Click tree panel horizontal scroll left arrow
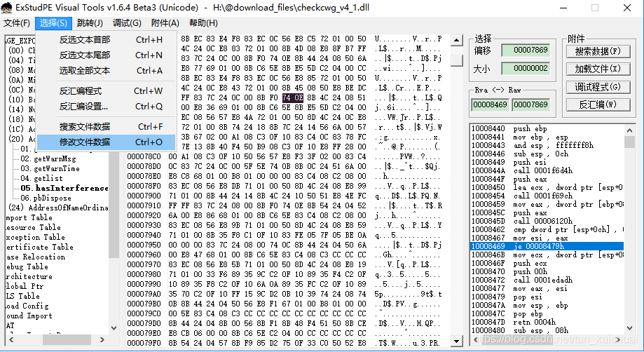Viewport: 644px width, 352px height. (11, 340)
